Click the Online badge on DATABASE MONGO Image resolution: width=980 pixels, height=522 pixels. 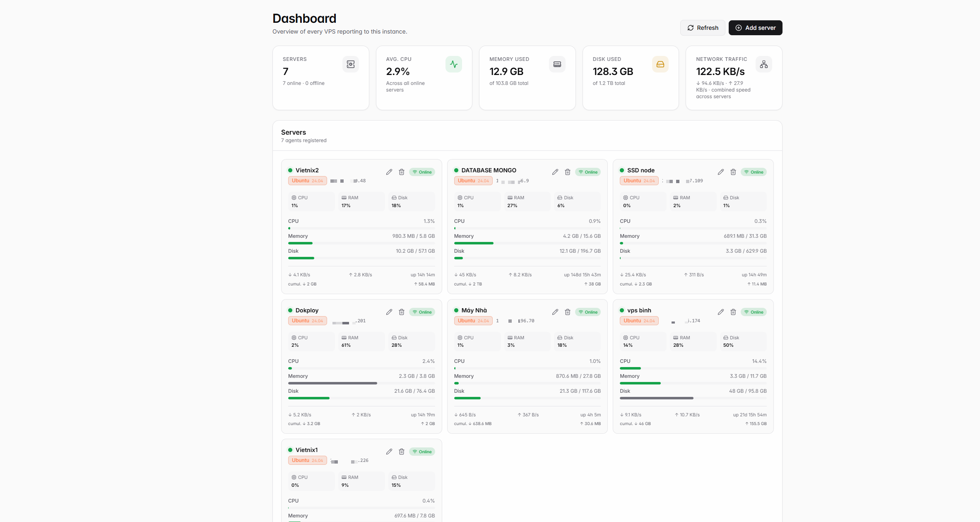pyautogui.click(x=588, y=172)
